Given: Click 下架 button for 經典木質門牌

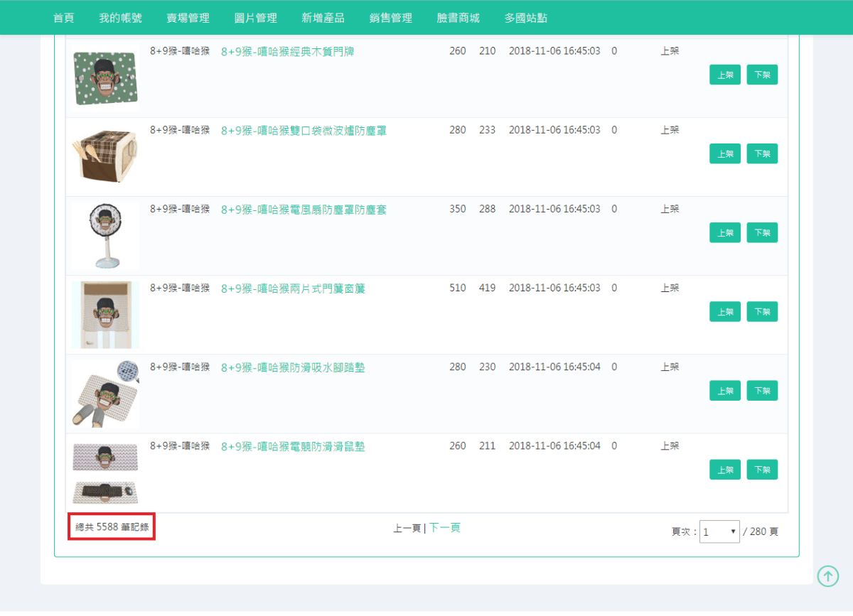Looking at the screenshot, I should pos(762,74).
